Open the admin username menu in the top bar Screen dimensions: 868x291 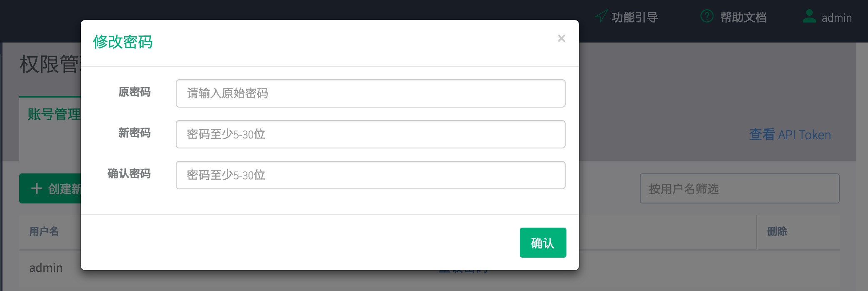pyautogui.click(x=836, y=18)
